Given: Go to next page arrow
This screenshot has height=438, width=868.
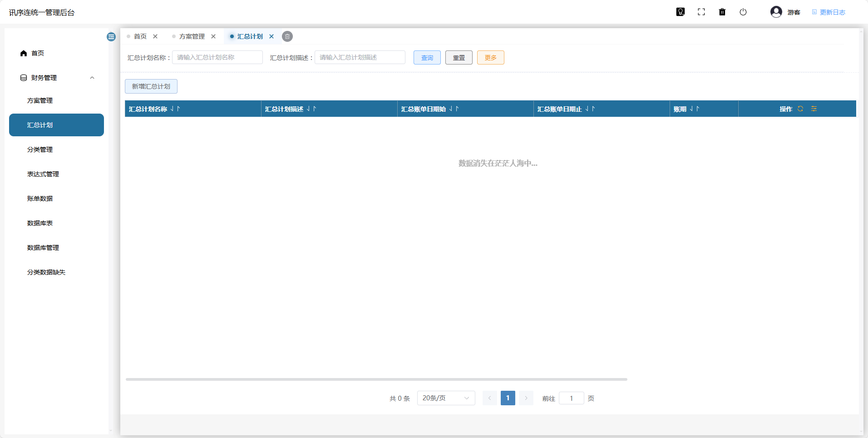Looking at the screenshot, I should (x=526, y=398).
